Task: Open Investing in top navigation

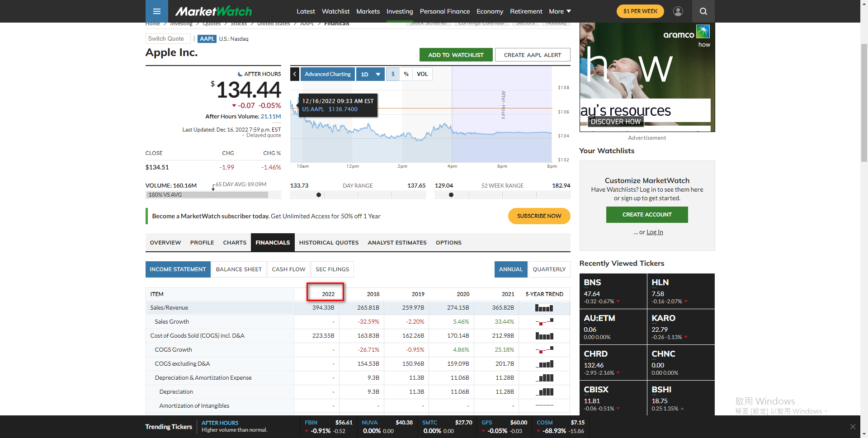Action: point(400,11)
